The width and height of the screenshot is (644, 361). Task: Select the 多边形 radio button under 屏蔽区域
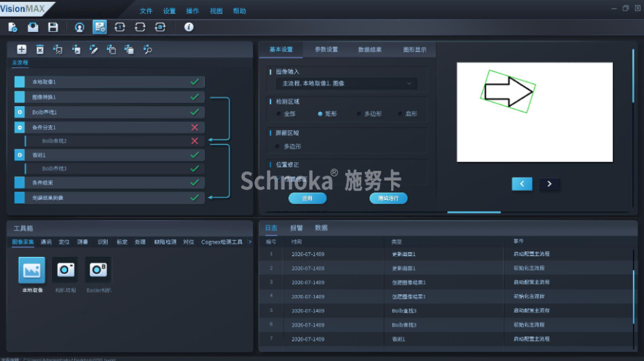[278, 146]
